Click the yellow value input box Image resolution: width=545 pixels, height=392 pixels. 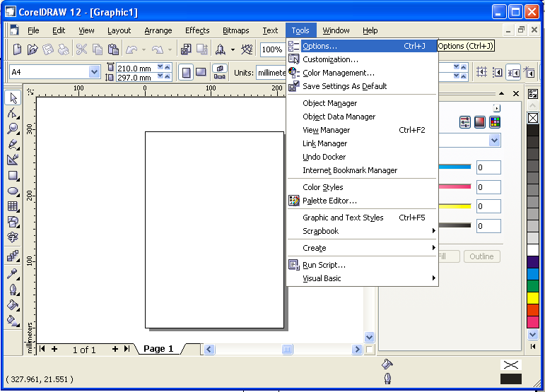coord(488,206)
